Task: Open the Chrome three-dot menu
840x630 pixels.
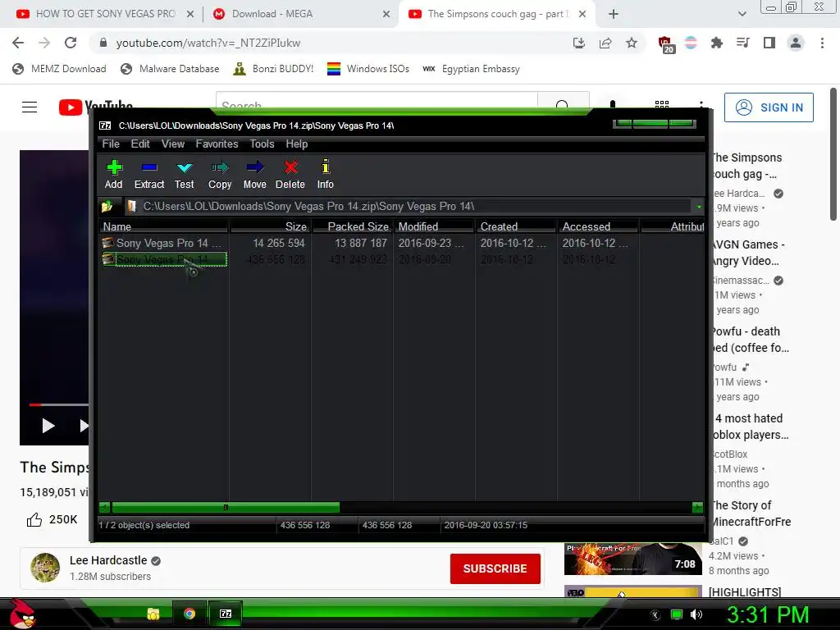Action: click(x=822, y=43)
